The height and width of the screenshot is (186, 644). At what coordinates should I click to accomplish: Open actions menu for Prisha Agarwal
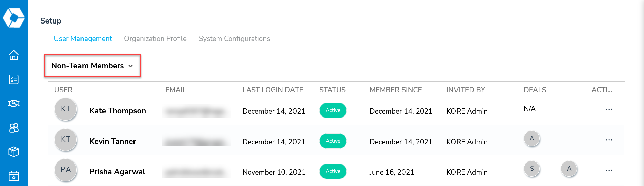coord(609,170)
